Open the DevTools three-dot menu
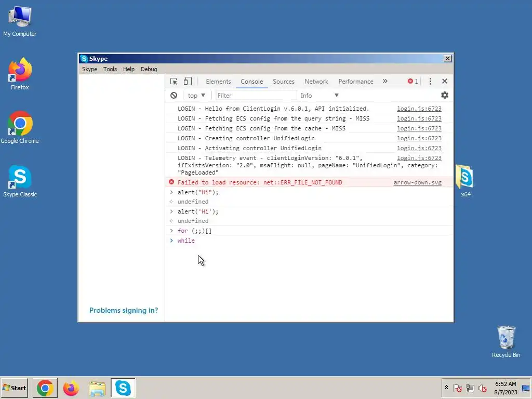The image size is (532, 399). tap(430, 82)
